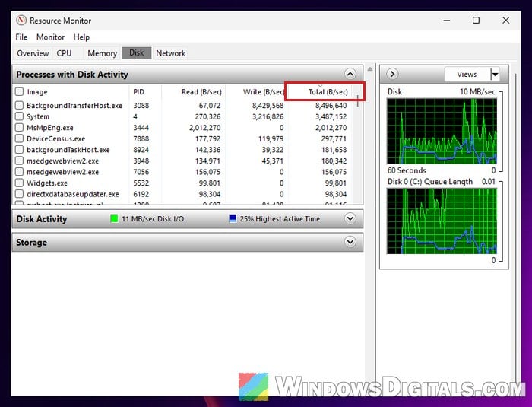
Task: Check the MsMpEng.exe checkbox
Action: coord(19,128)
